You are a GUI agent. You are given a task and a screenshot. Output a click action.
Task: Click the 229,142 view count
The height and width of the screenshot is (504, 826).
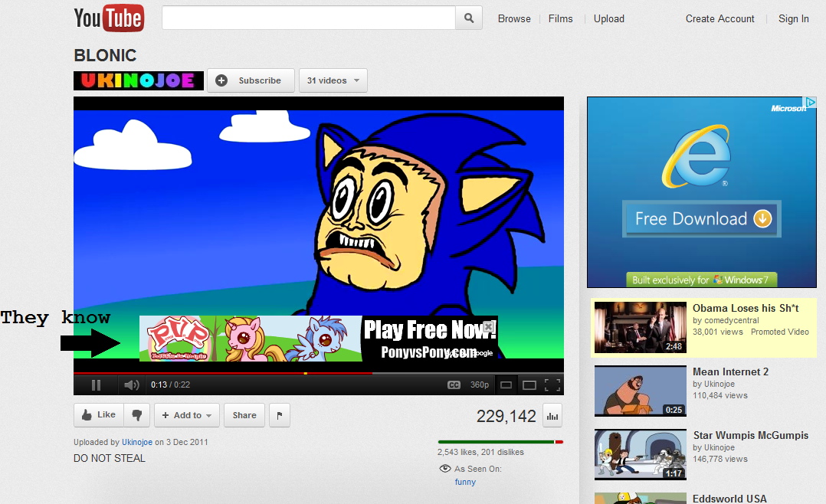point(506,417)
